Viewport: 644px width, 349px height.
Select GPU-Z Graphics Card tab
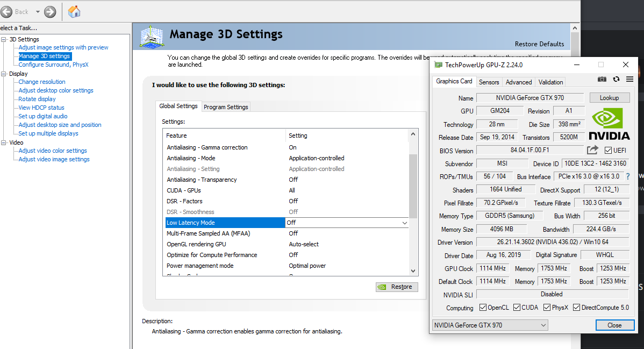454,81
